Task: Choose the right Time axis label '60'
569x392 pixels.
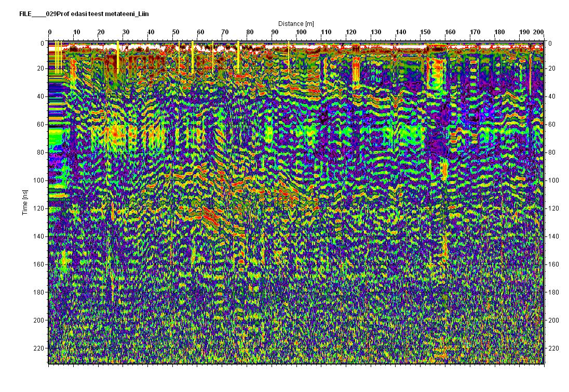Action: click(x=551, y=124)
